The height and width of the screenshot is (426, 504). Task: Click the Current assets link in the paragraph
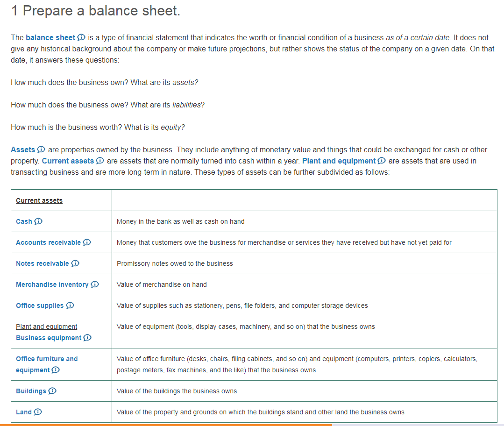pos(68,161)
